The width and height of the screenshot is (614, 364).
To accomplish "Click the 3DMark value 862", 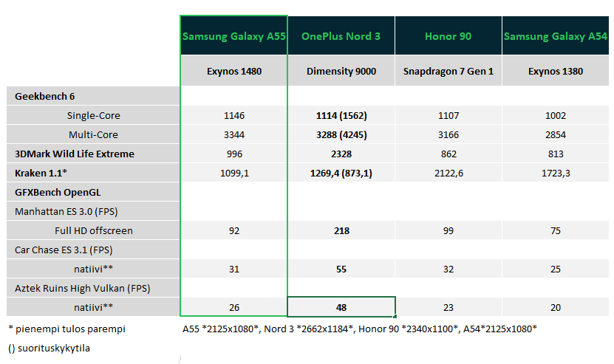I will pos(448,154).
